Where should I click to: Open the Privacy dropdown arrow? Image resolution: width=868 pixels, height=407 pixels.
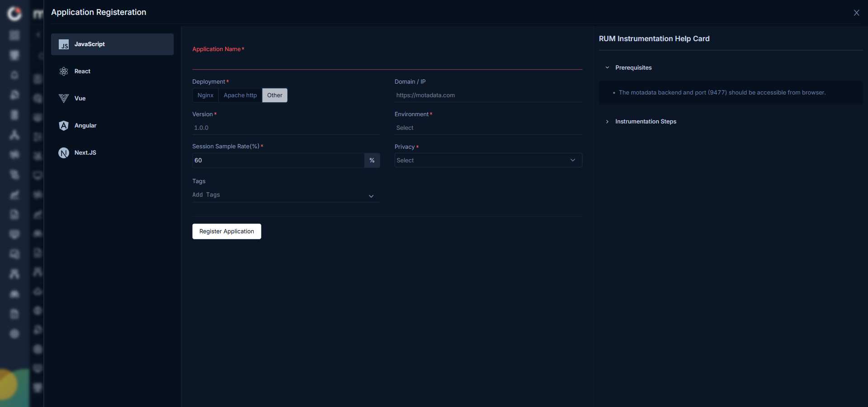(573, 160)
